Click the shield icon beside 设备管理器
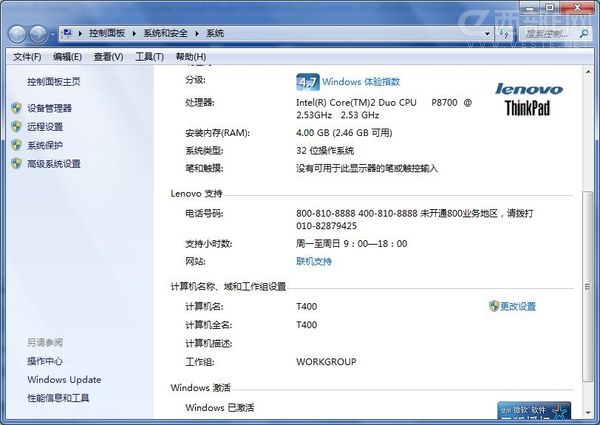 click(16, 108)
